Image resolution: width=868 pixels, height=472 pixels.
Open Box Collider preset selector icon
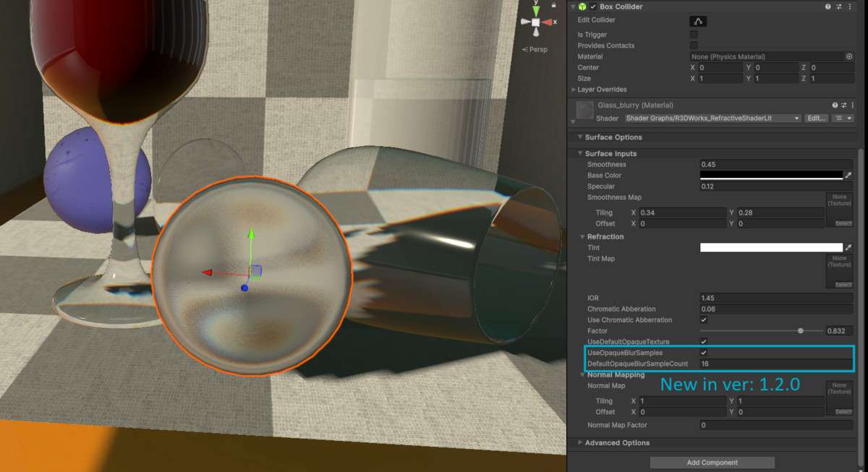(x=838, y=7)
